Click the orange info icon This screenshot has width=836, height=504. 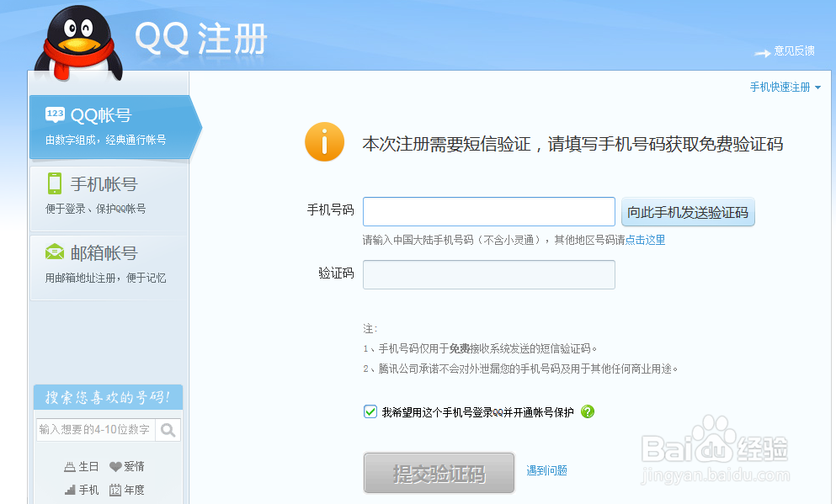click(x=324, y=141)
